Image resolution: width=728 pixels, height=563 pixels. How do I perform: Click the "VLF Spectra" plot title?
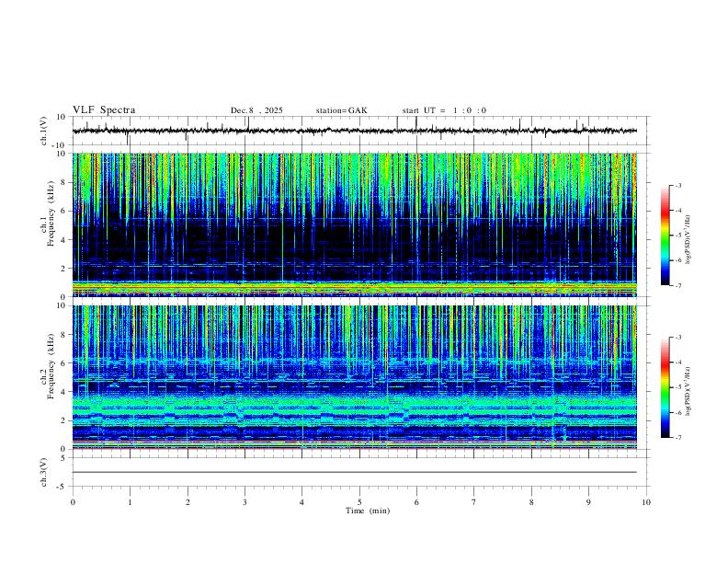pos(104,110)
